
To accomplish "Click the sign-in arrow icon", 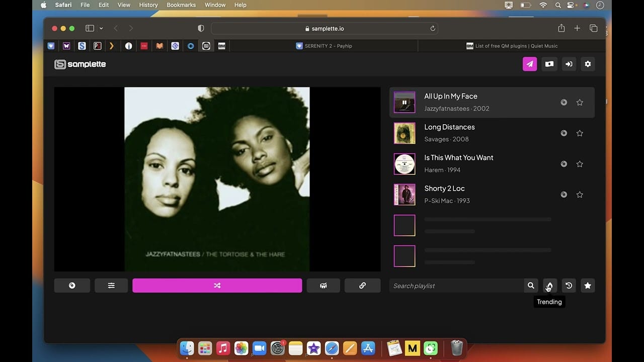I will [x=569, y=64].
